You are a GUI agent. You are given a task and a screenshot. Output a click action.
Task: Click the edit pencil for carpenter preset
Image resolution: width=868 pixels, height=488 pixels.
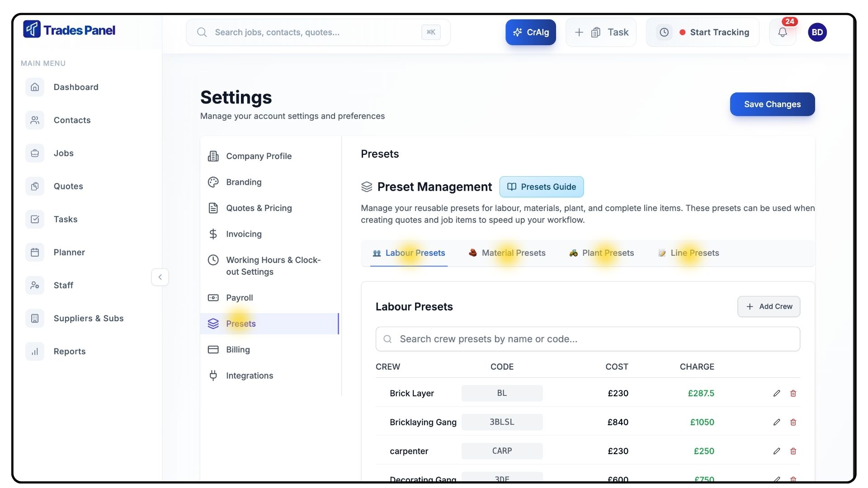(777, 451)
